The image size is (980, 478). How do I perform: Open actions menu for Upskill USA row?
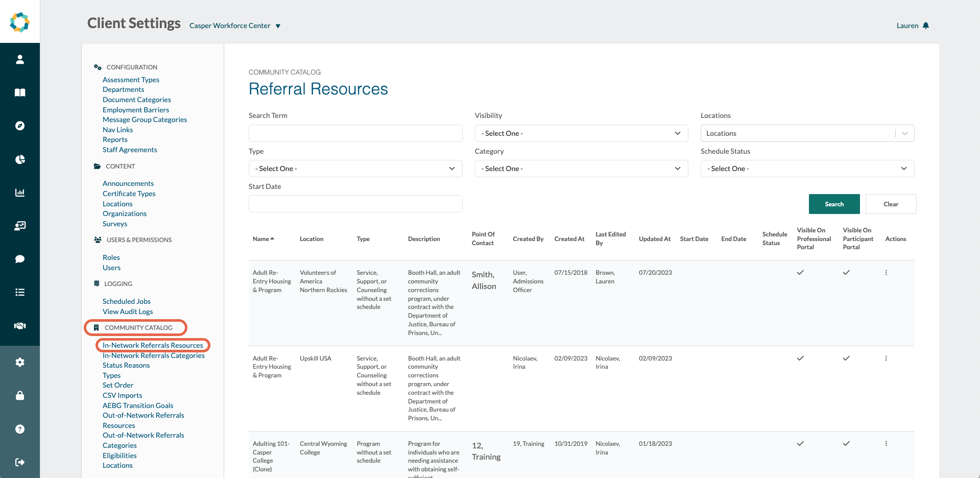tap(886, 358)
